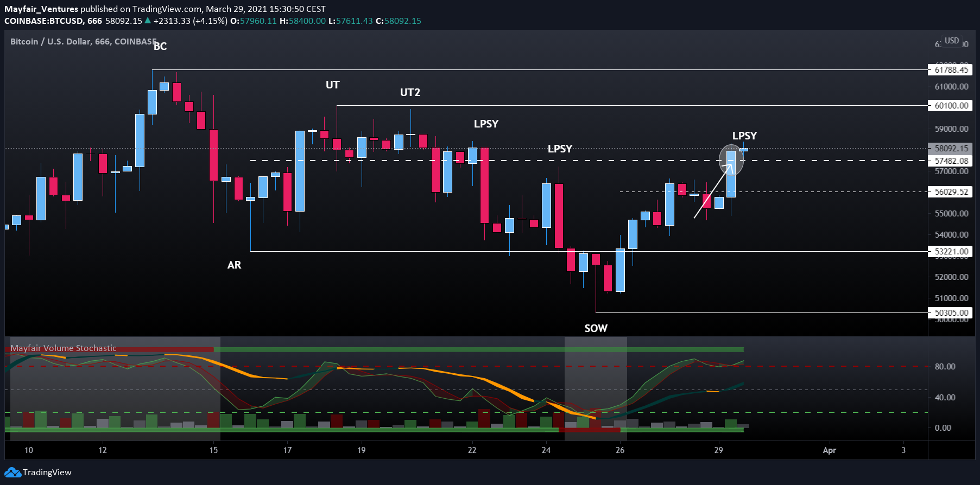Image resolution: width=980 pixels, height=485 pixels.
Task: Click the BC annotation label
Action: (x=160, y=47)
